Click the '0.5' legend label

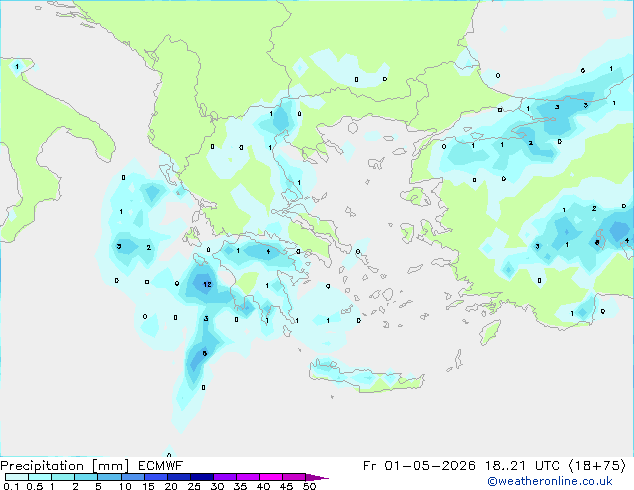pos(35,486)
